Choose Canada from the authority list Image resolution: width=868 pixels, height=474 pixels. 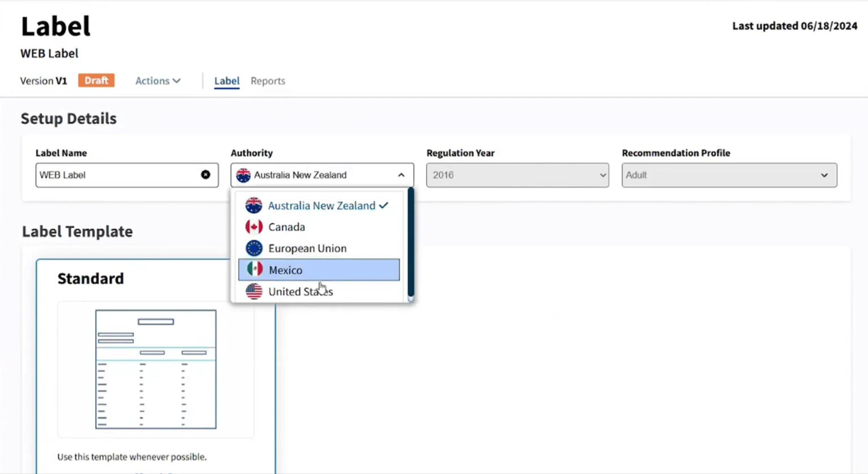[286, 227]
